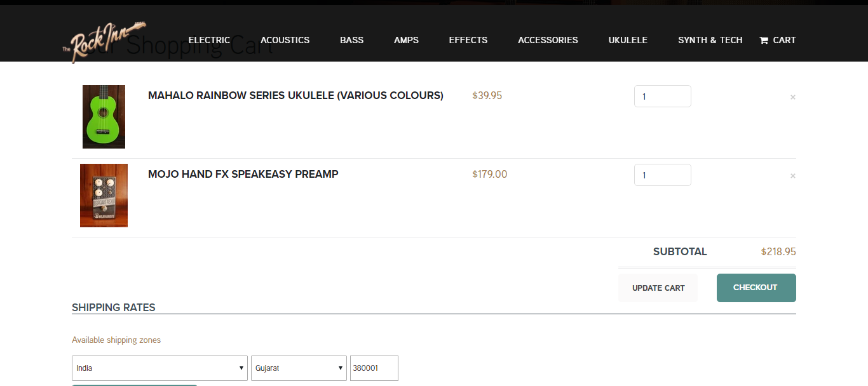The width and height of the screenshot is (868, 386).
Task: Click The Rock Inn logo
Action: click(x=105, y=43)
